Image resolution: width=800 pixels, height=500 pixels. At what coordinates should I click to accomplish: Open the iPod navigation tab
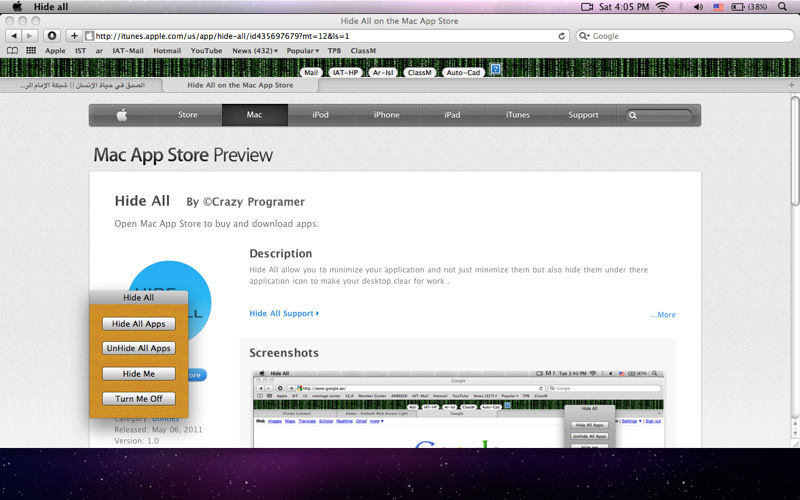pyautogui.click(x=320, y=115)
